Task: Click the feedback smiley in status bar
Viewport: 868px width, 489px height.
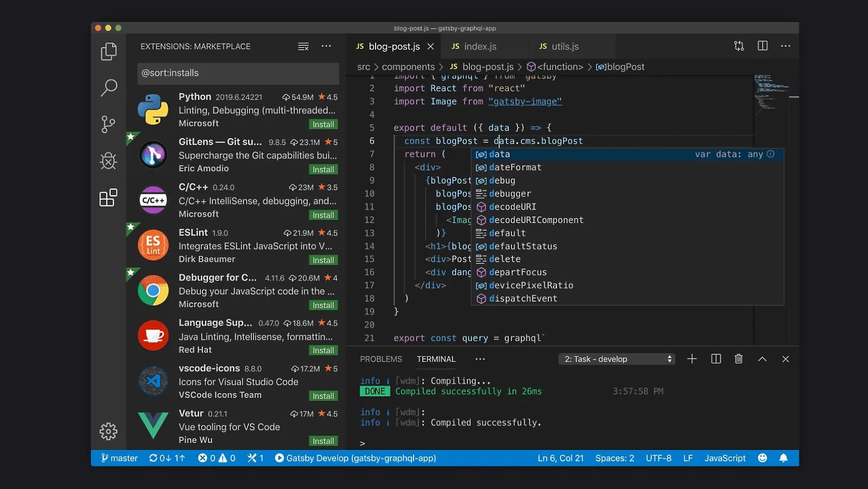Action: tap(762, 458)
